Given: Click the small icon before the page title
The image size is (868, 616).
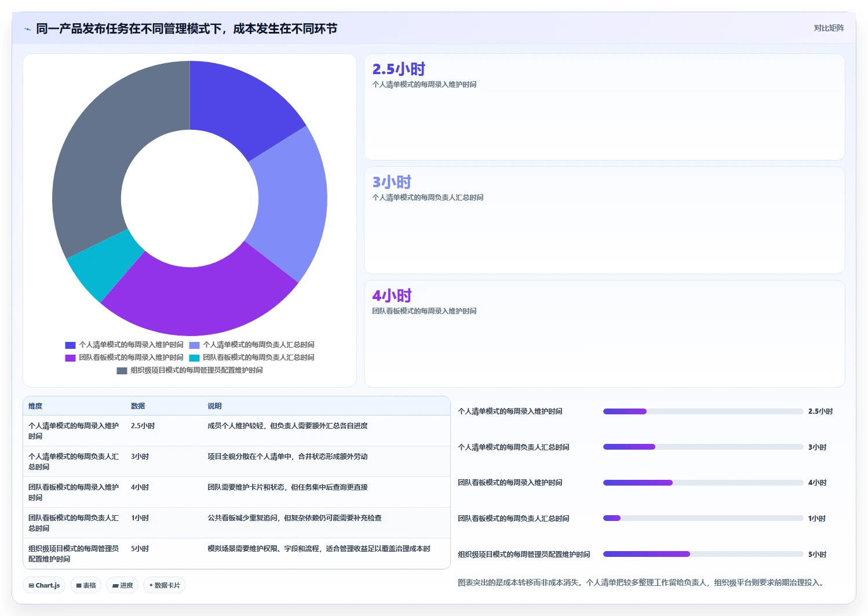Looking at the screenshot, I should [27, 29].
